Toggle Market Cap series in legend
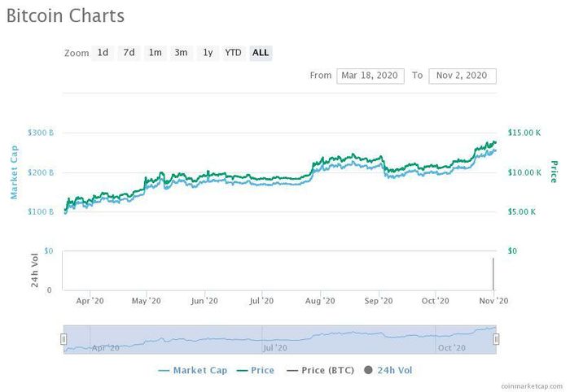Screen dimensions: 570x392 pos(193,370)
